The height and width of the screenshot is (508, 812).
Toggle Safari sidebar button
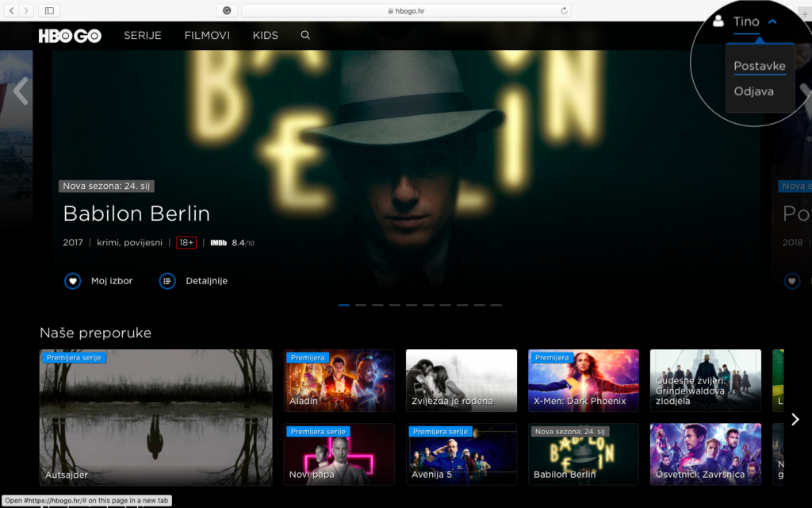click(49, 10)
